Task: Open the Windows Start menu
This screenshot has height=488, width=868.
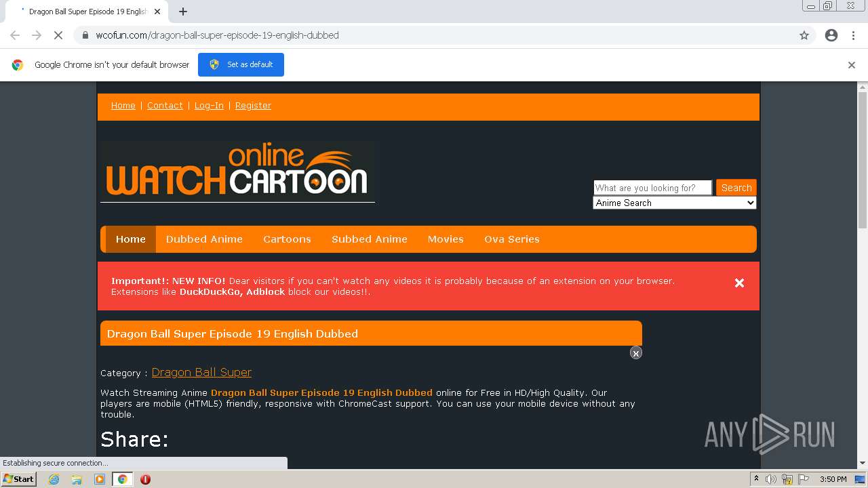Action: [x=19, y=479]
